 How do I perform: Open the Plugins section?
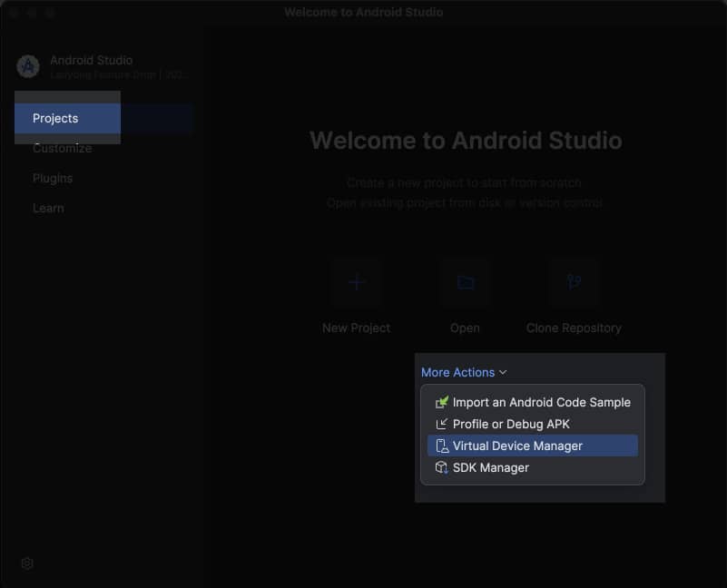pos(53,179)
